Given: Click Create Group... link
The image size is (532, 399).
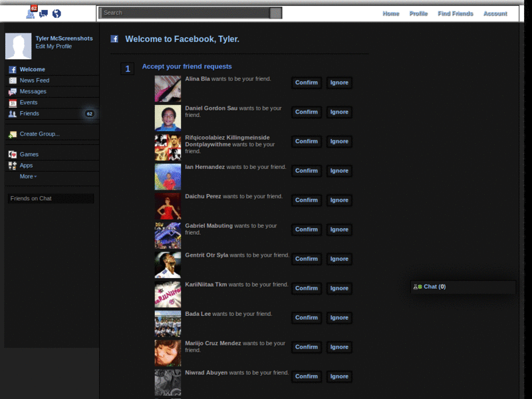Looking at the screenshot, I should (39, 134).
